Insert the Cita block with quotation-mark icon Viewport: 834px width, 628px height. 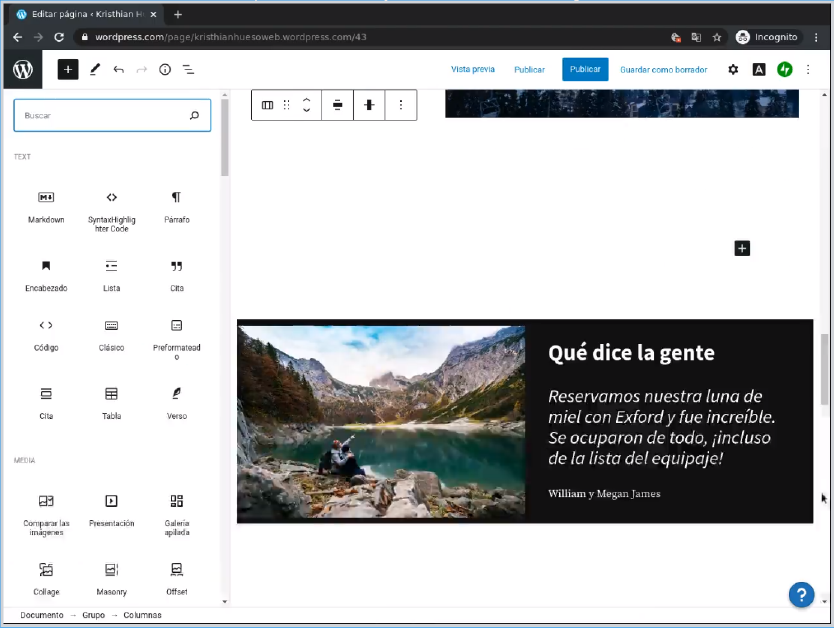coord(177,276)
